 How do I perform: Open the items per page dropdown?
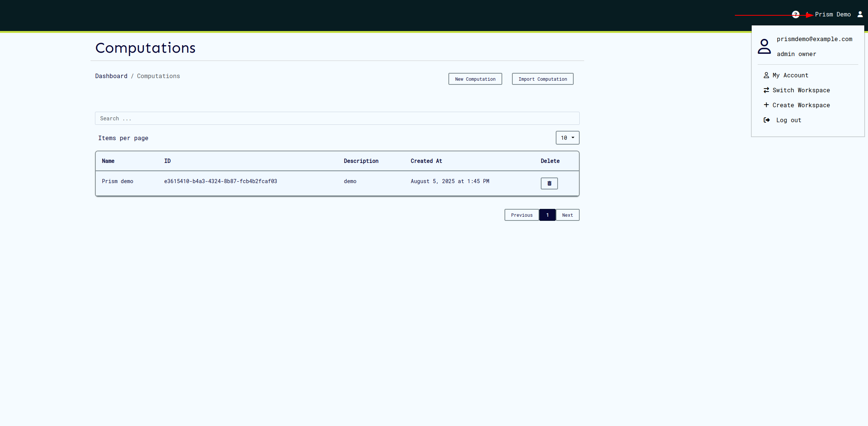coord(567,138)
